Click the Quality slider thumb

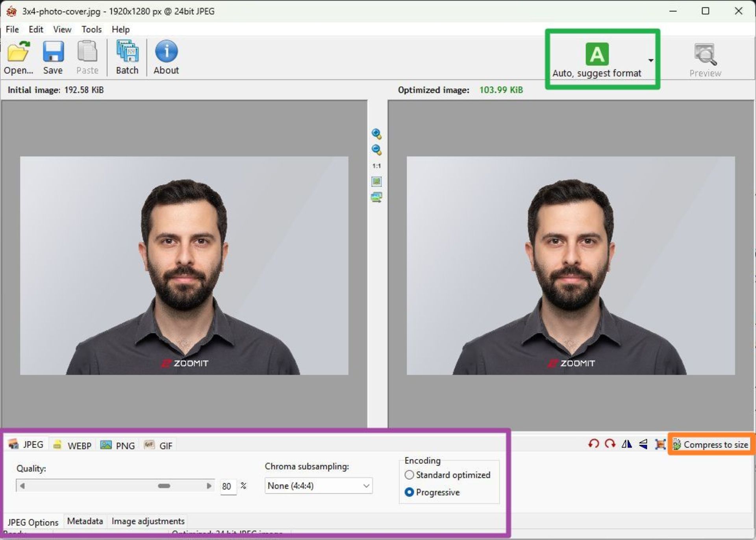tap(164, 486)
